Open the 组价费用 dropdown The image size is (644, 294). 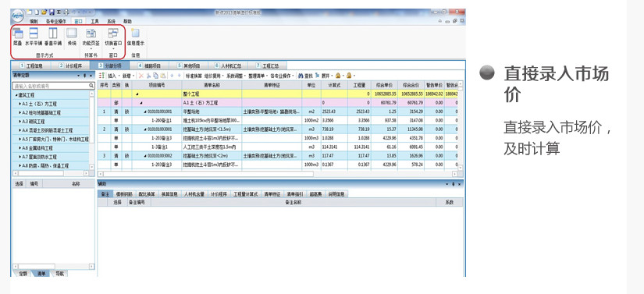(x=214, y=76)
